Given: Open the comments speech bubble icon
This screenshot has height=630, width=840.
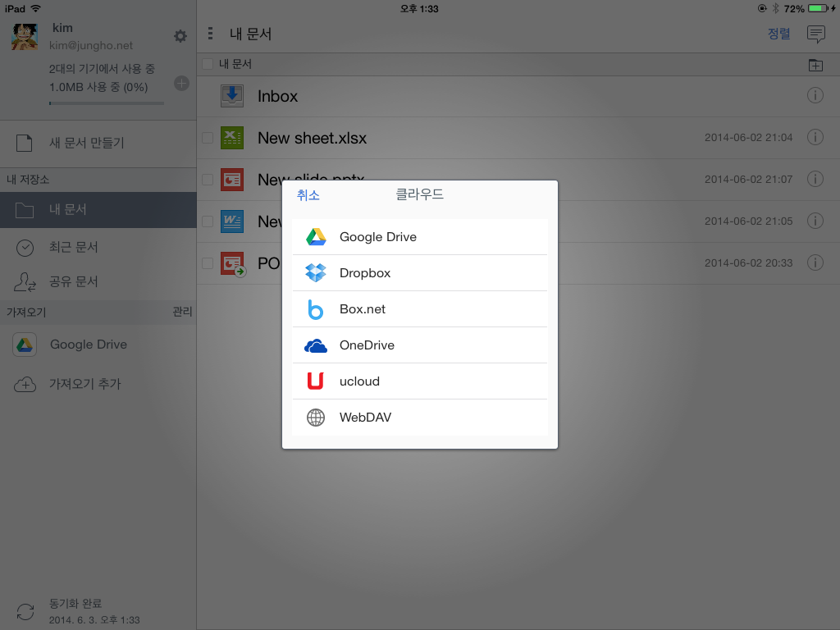Looking at the screenshot, I should point(816,34).
